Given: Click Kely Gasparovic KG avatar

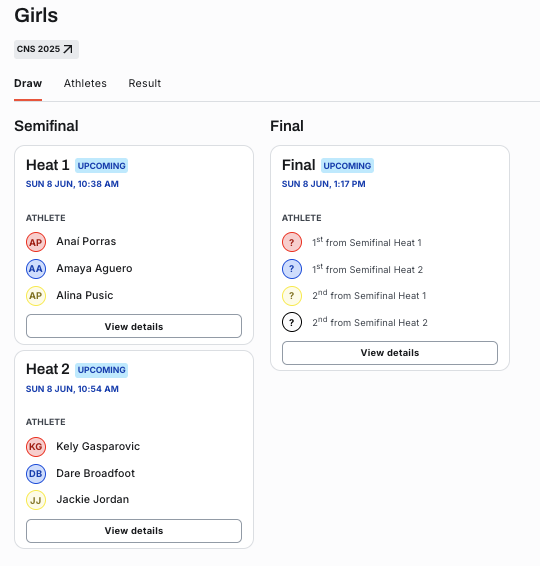Looking at the screenshot, I should 36,447.
